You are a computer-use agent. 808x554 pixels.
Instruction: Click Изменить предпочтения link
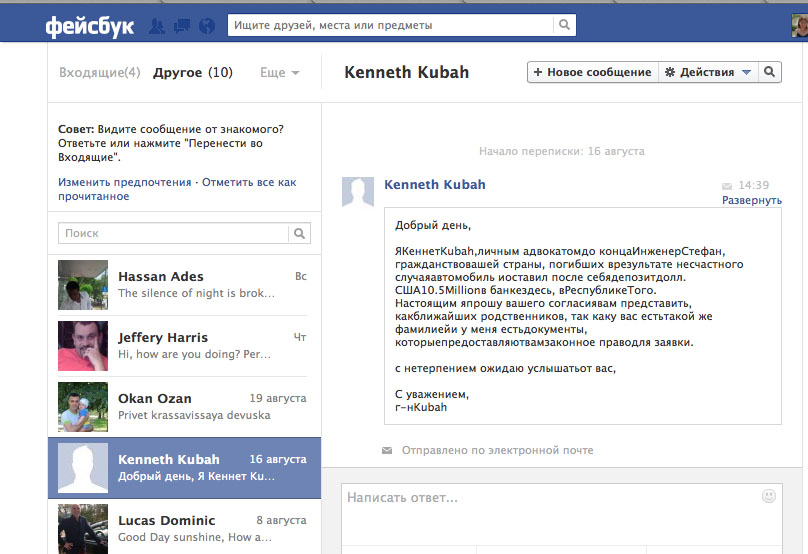[124, 182]
